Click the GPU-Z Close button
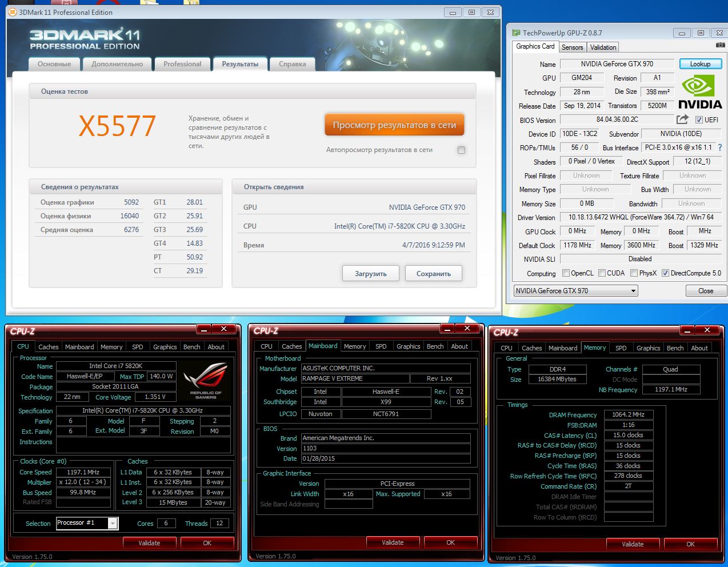This screenshot has width=728, height=567. 706,291
